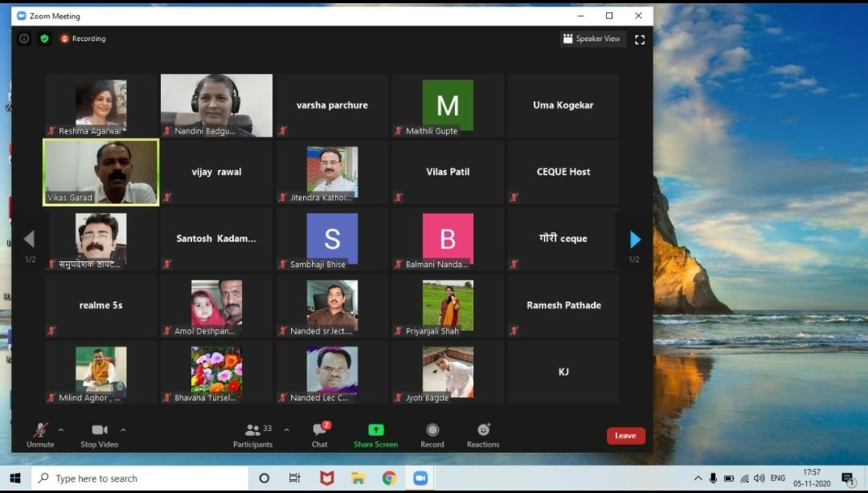Click taskbar search box

(140, 478)
